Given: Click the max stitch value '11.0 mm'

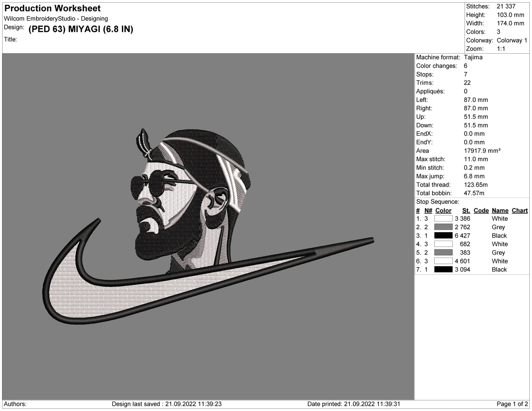Looking at the screenshot, I should (476, 159).
